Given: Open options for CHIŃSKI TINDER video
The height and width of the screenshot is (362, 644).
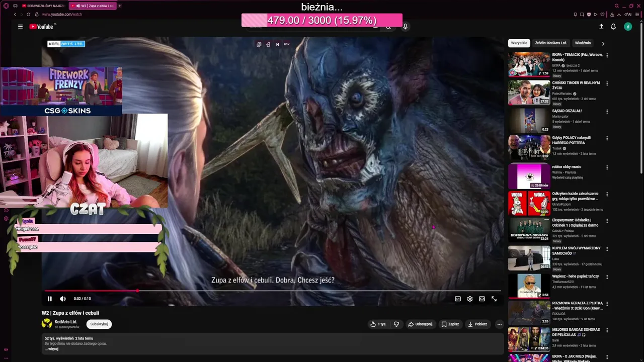Looking at the screenshot, I should (607, 83).
